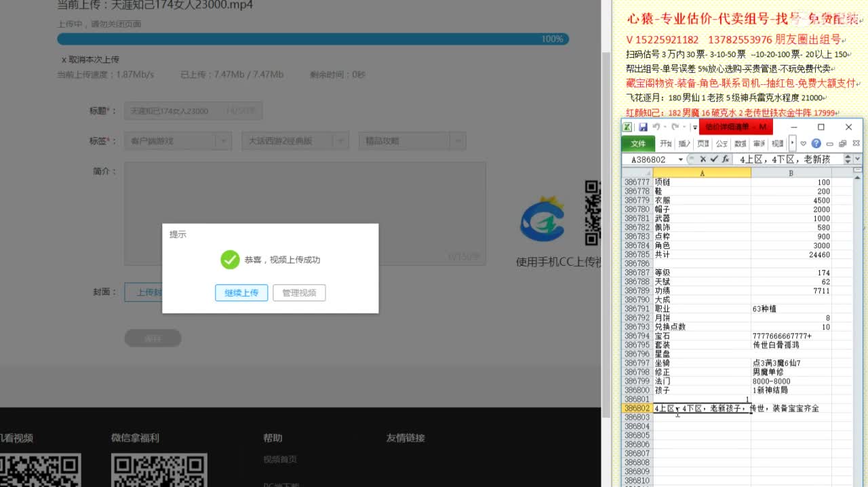Click the fx Insert Function icon
Viewport: 868px width, 487px height.
726,159
